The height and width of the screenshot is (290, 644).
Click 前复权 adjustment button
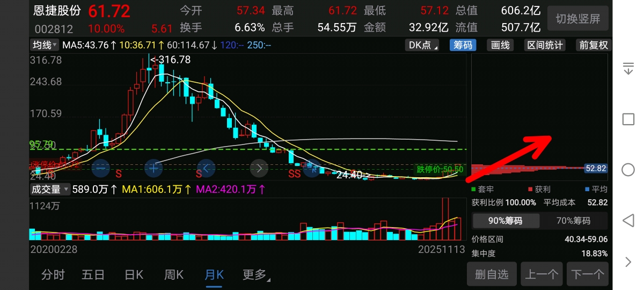tap(594, 45)
